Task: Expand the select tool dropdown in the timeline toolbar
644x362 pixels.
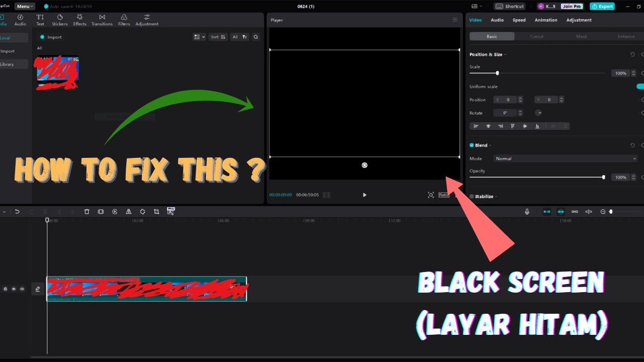Action: (x=5, y=212)
